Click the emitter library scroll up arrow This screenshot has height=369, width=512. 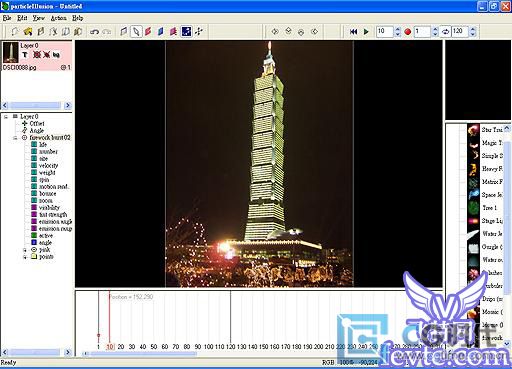pos(507,128)
